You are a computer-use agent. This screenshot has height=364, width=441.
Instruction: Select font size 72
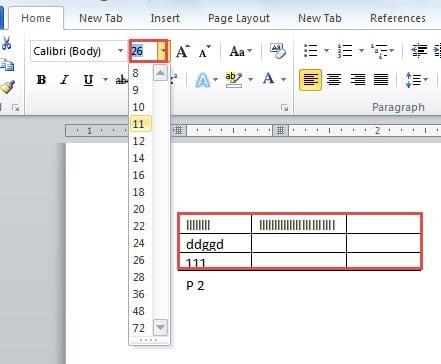pos(141,328)
